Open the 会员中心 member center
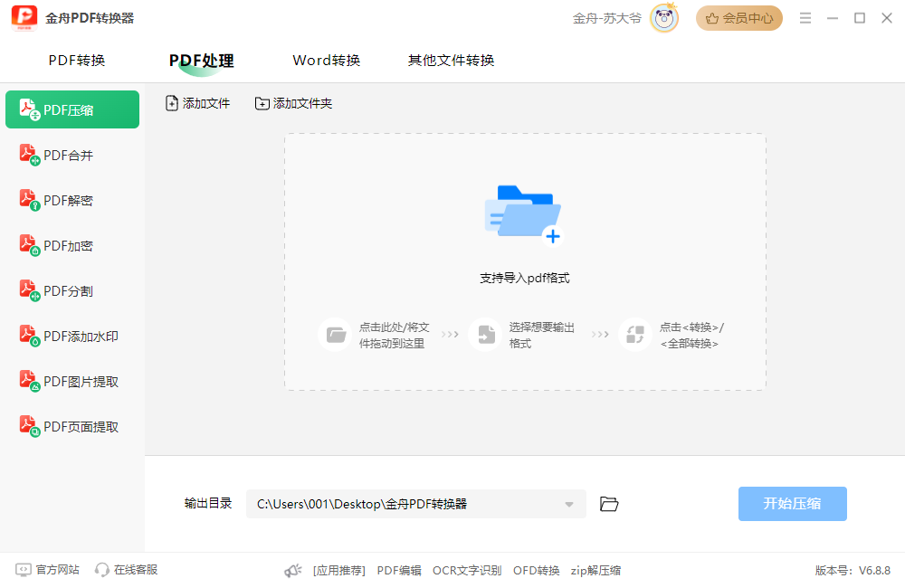 (739, 18)
